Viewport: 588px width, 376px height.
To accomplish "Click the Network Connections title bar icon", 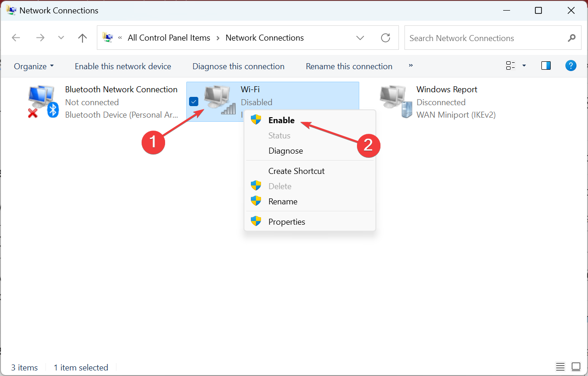I will pyautogui.click(x=11, y=10).
